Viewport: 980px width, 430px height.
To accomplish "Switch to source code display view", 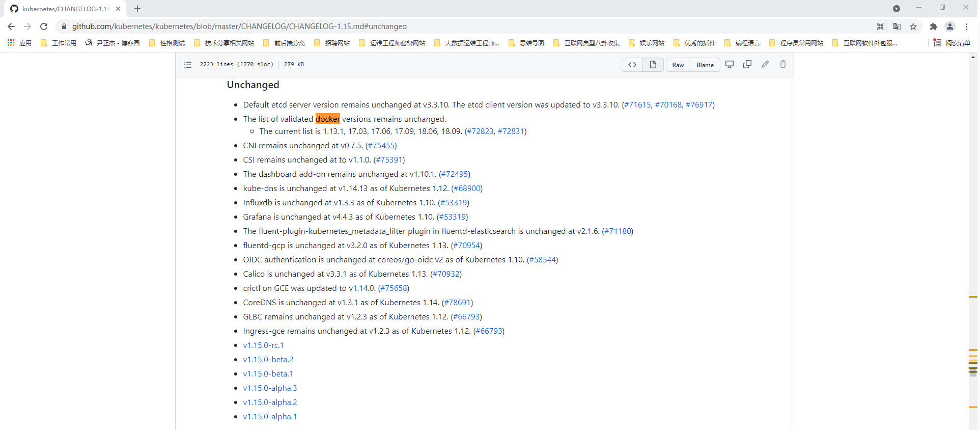I will [632, 65].
